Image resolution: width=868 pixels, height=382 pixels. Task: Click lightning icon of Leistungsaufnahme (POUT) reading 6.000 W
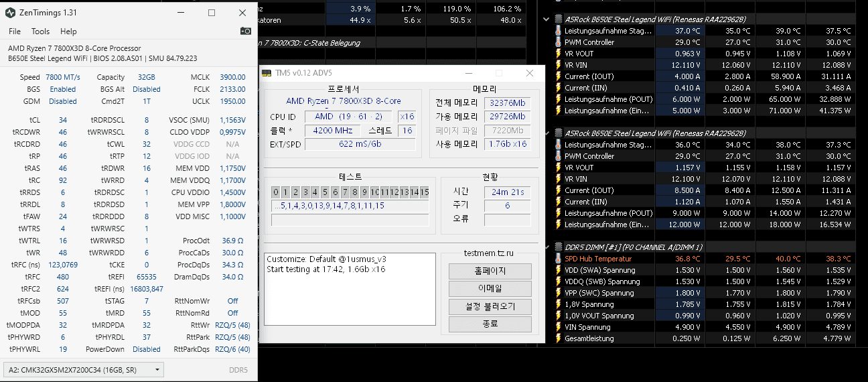tap(559, 99)
